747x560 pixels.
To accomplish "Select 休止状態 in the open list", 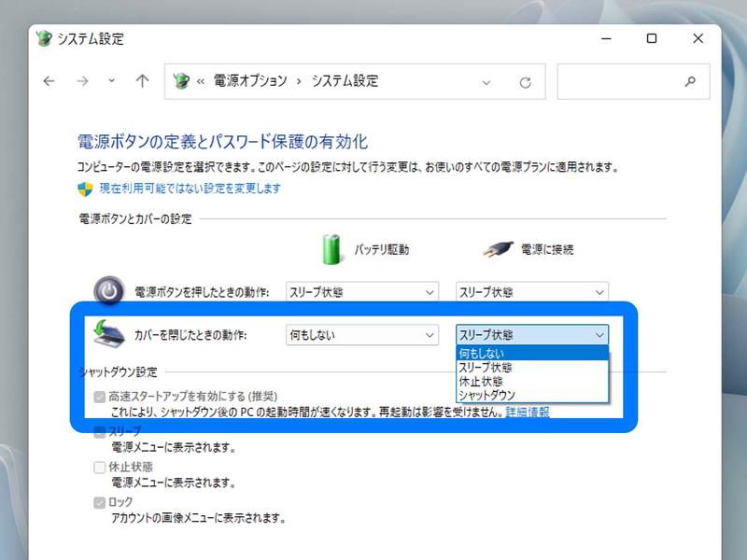I will [532, 382].
